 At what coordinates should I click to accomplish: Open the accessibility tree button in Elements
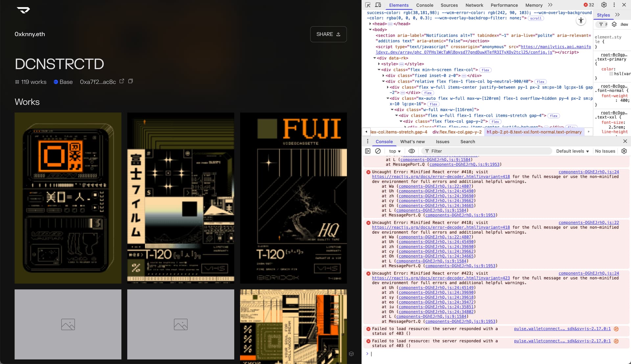click(x=581, y=21)
